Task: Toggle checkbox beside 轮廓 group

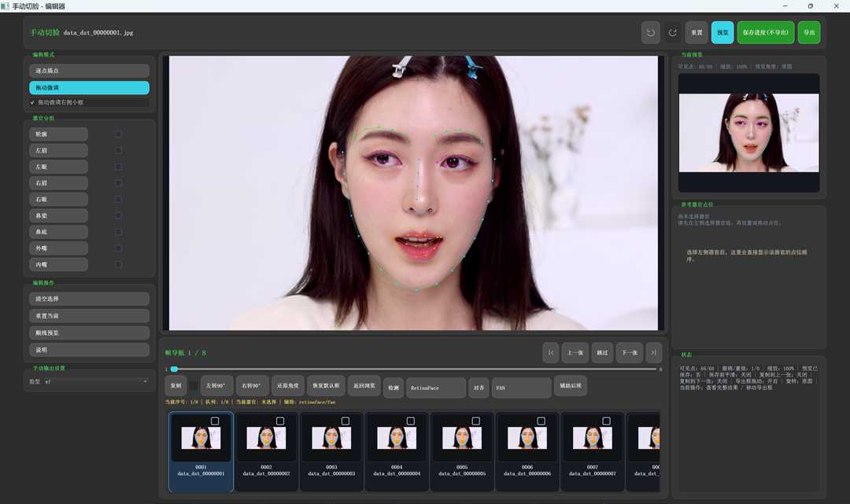Action: coord(118,134)
